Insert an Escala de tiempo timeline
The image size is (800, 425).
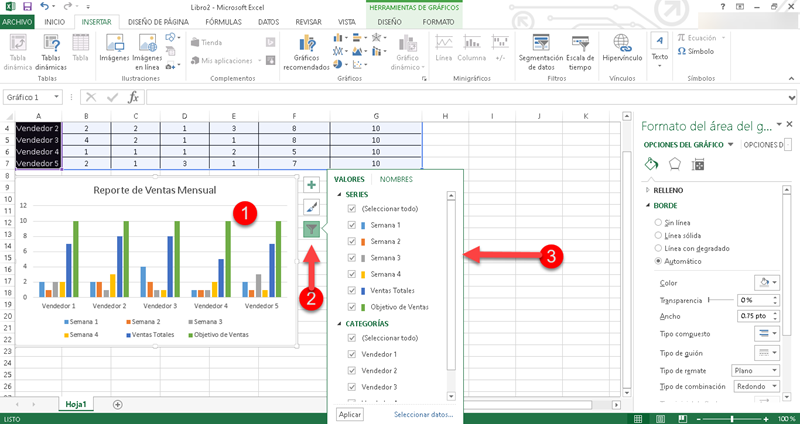(580, 53)
